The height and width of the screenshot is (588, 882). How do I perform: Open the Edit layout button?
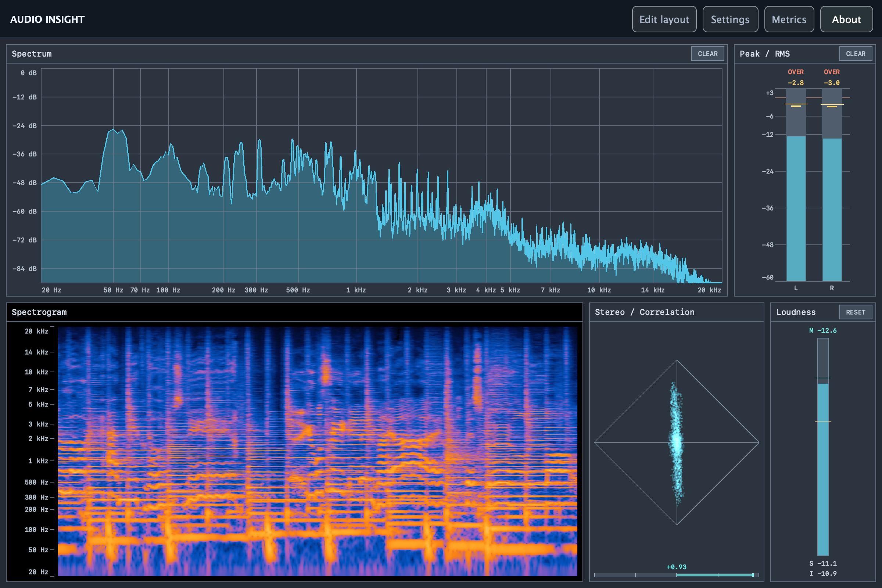[664, 19]
